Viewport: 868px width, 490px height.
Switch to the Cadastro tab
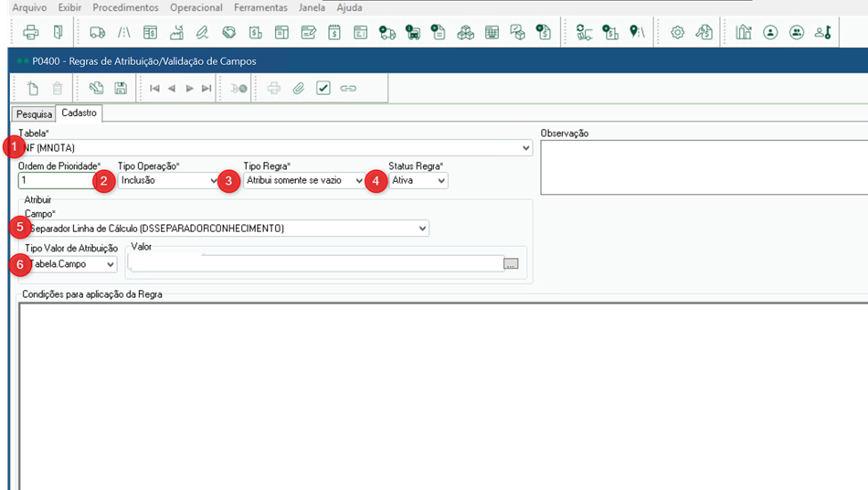[79, 113]
